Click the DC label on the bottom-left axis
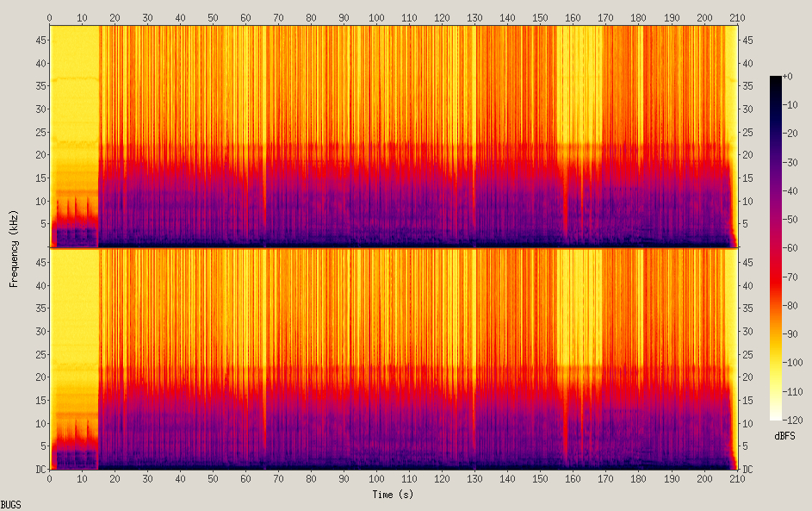812x511 pixels. click(x=40, y=469)
